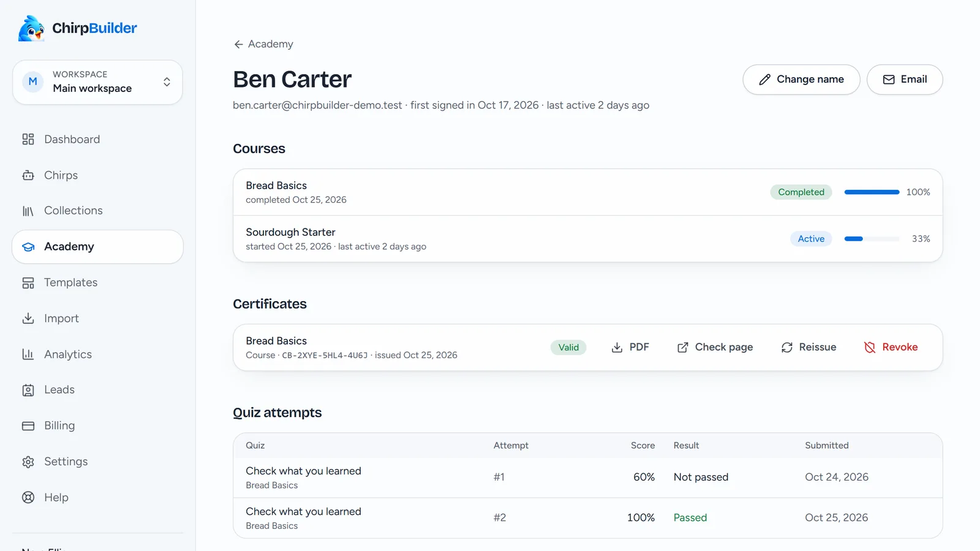The height and width of the screenshot is (551, 980).
Task: Click the Valid certificate badge
Action: coord(568,347)
